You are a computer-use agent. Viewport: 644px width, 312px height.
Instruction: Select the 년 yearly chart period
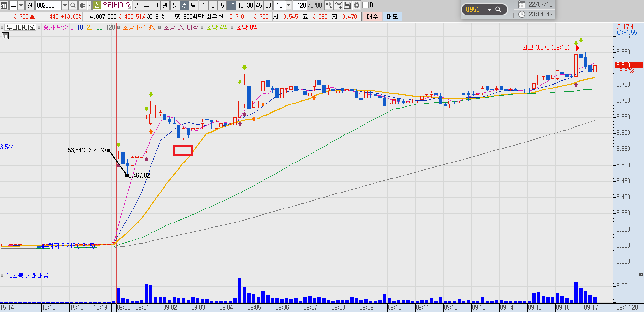(165, 5)
